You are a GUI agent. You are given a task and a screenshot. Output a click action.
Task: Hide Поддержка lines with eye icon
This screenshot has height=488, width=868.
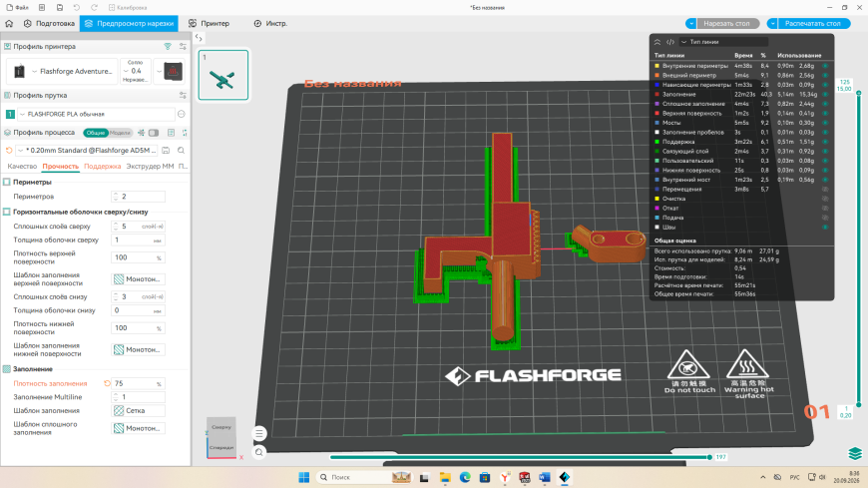825,142
